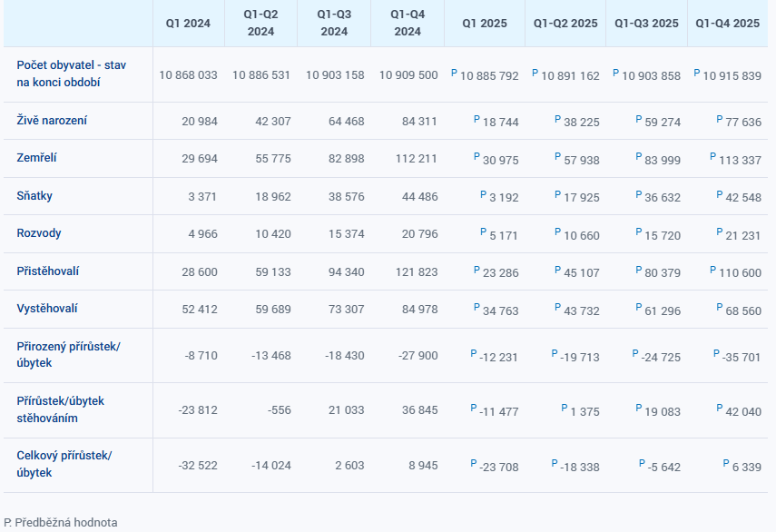This screenshot has width=776, height=532.
Task: Open the 'Živě narození' row label
Action: point(52,121)
